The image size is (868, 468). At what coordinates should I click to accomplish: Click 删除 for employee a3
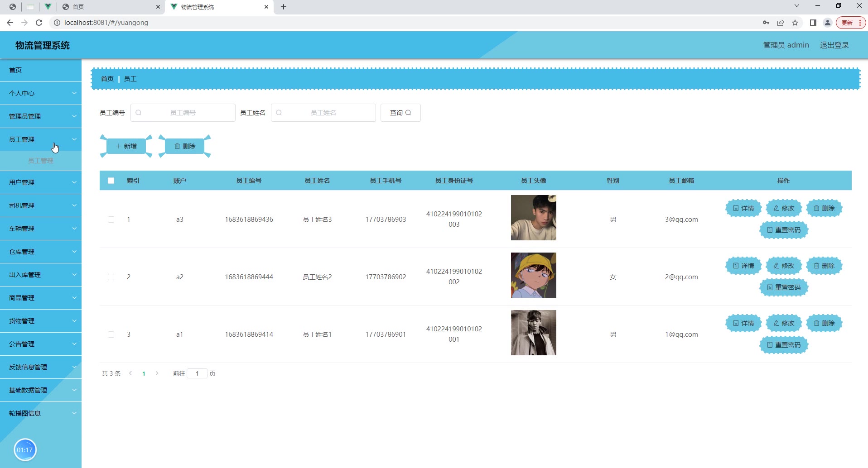[x=824, y=208]
